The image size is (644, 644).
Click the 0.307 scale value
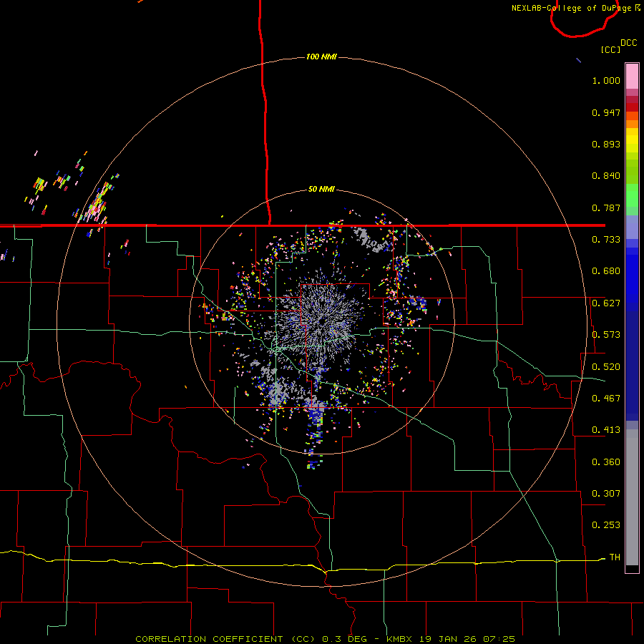(606, 494)
